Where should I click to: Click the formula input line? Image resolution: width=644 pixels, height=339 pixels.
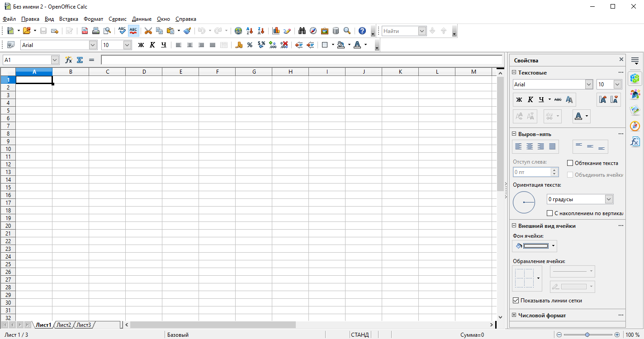click(302, 60)
